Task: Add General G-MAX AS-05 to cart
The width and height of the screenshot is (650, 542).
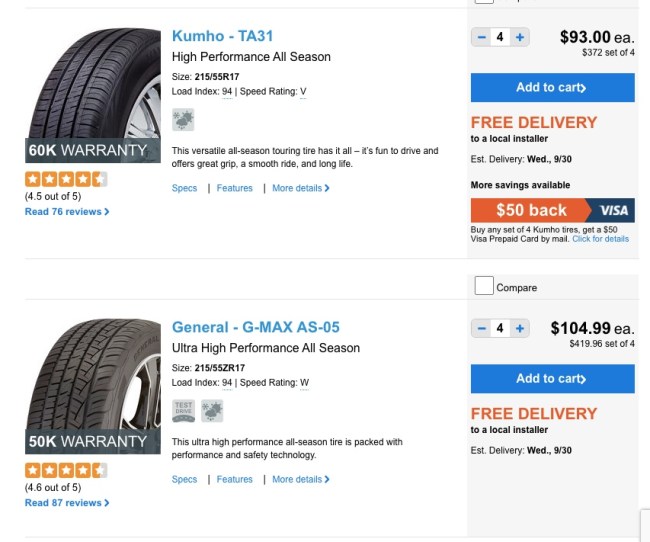Action: click(553, 379)
